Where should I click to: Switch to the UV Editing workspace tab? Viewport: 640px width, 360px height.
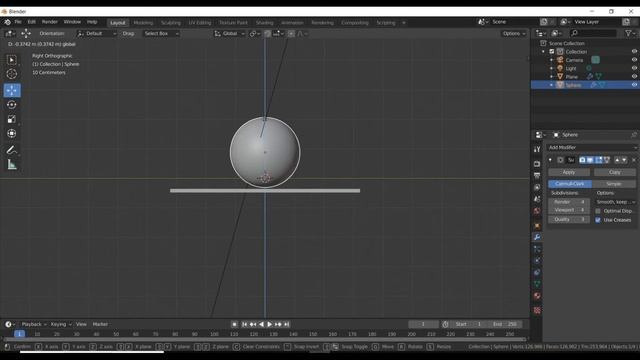[200, 23]
